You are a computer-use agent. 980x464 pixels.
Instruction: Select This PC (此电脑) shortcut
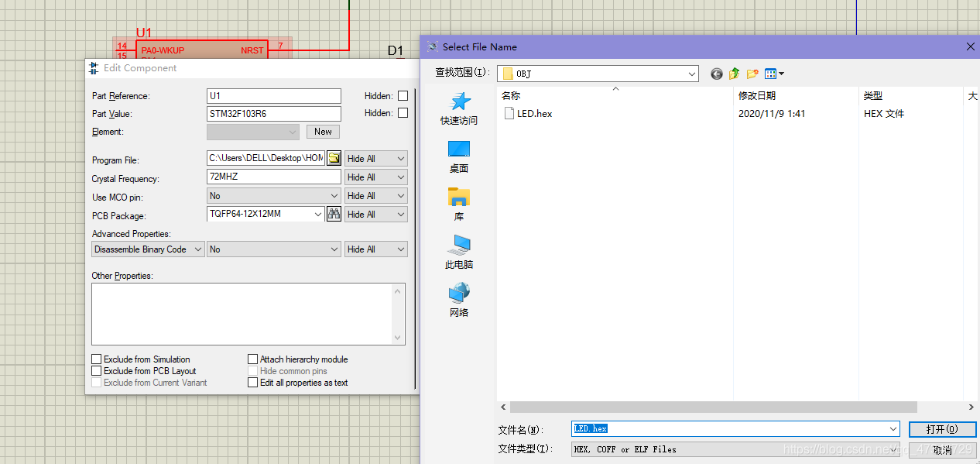[459, 253]
